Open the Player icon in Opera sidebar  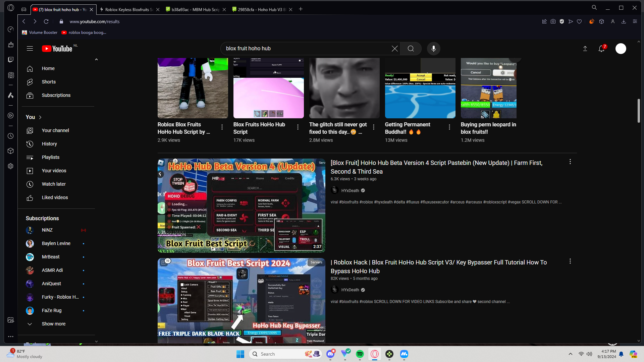[11, 116]
